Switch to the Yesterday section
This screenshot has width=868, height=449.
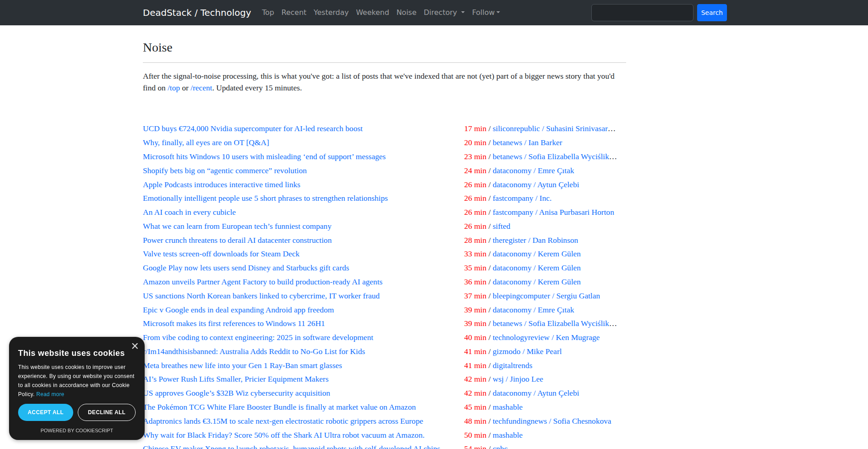point(330,12)
